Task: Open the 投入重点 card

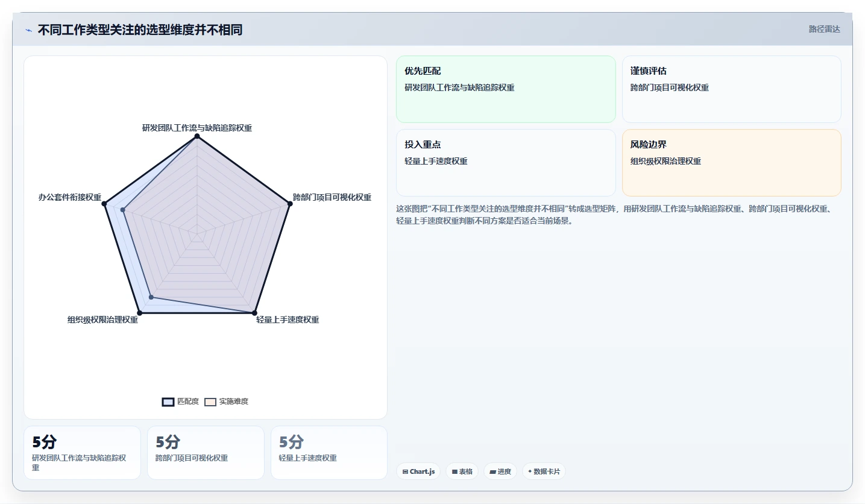Action: pyautogui.click(x=506, y=163)
